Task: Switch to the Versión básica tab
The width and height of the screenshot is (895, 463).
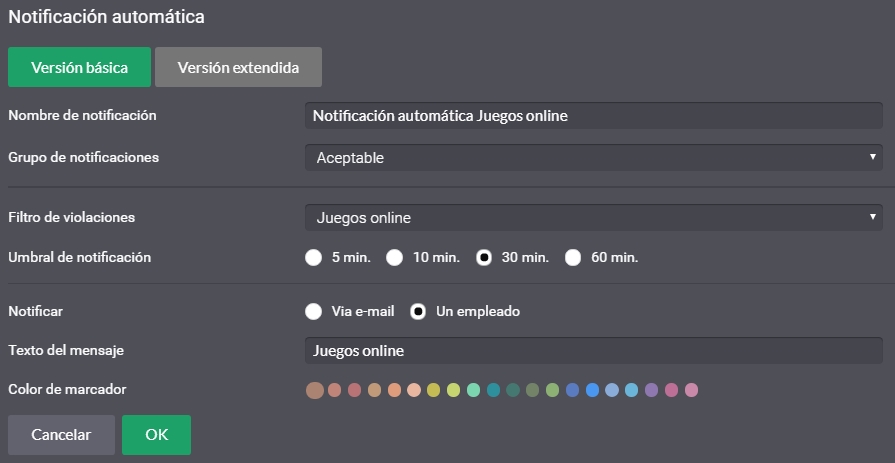Action: click(x=79, y=67)
